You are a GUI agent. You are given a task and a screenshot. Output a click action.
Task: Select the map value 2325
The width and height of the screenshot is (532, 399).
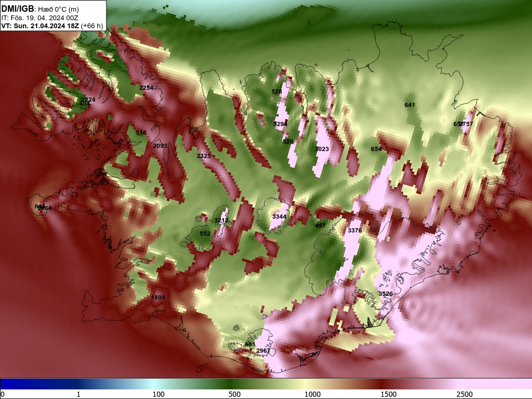coord(204,156)
